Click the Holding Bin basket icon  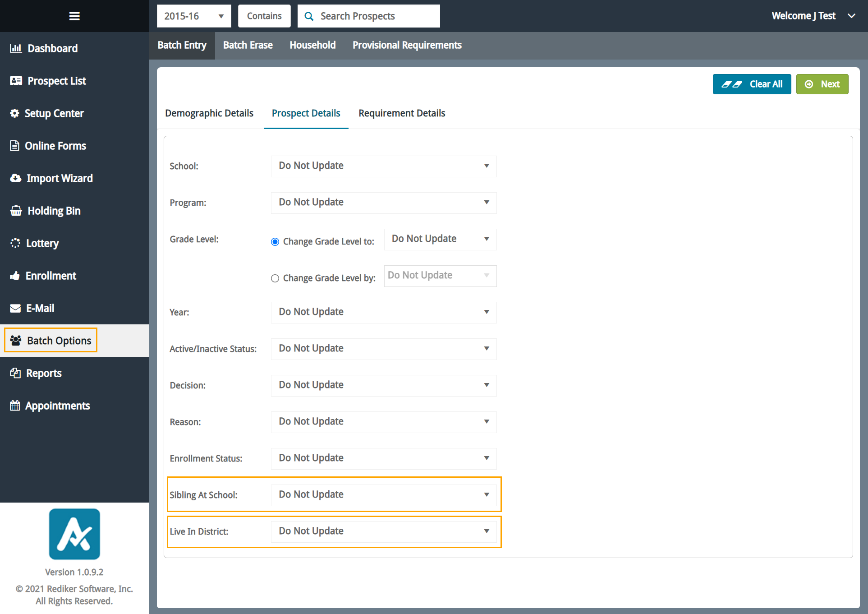16,211
